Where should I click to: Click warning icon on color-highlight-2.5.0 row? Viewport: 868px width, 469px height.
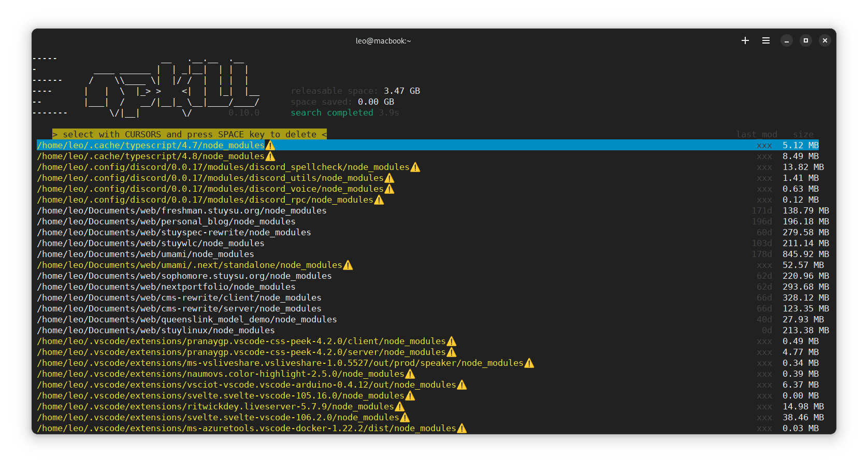pos(410,374)
